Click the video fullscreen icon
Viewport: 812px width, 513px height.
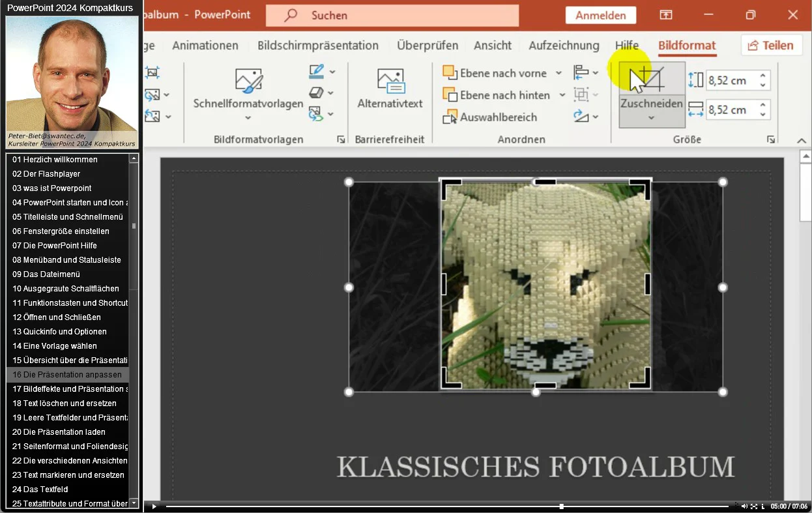(x=754, y=506)
